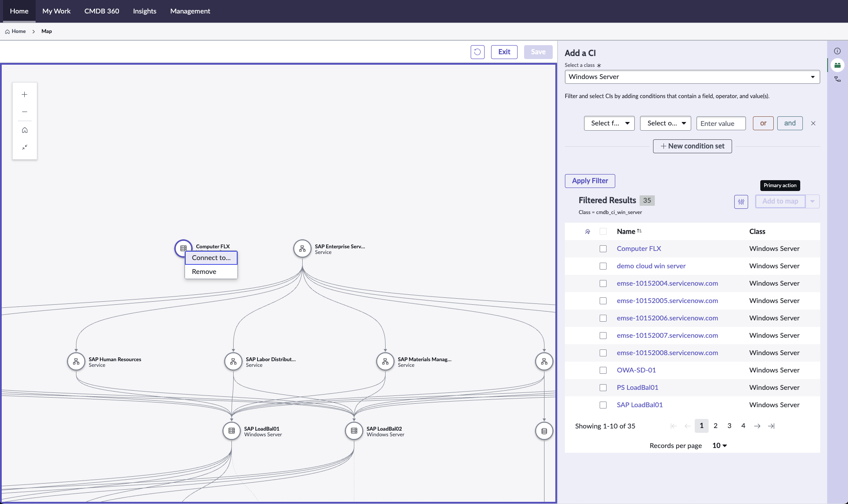Click the map home reset icon
848x504 pixels.
pyautogui.click(x=25, y=130)
